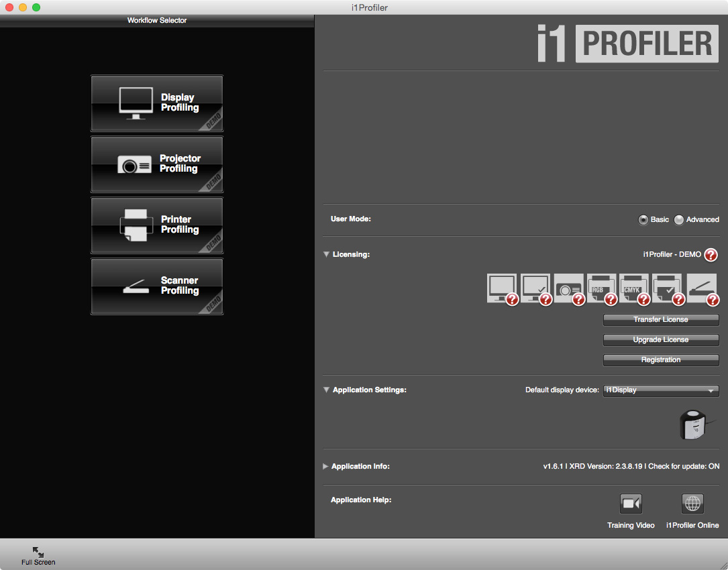Open the Default display device dropdown

click(x=661, y=390)
